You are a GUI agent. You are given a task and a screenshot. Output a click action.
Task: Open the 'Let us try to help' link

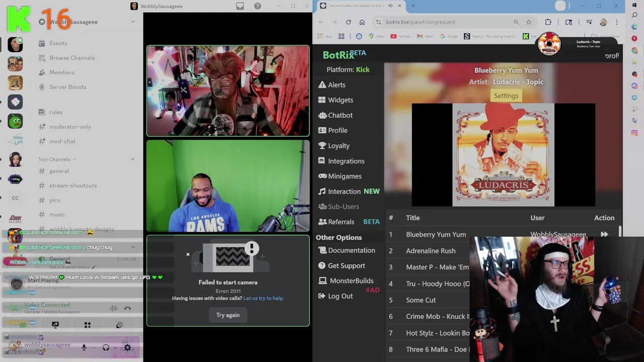point(263,298)
